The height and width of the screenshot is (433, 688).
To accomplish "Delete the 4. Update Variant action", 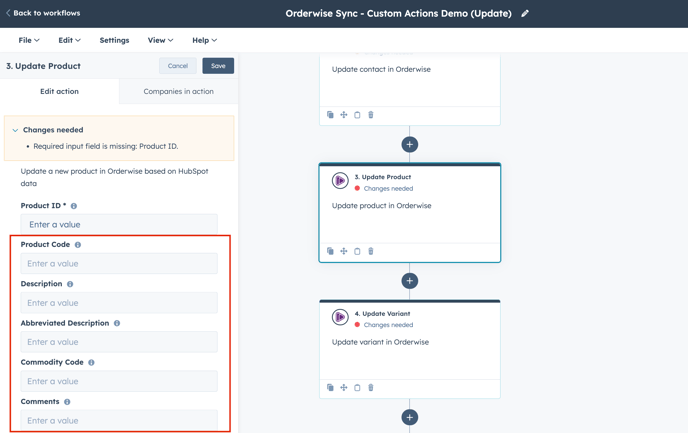I will (371, 388).
